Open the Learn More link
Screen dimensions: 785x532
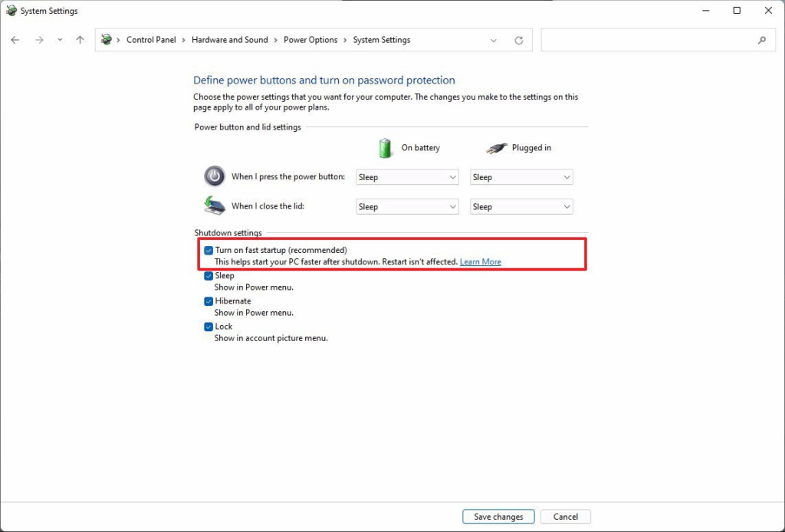point(480,262)
